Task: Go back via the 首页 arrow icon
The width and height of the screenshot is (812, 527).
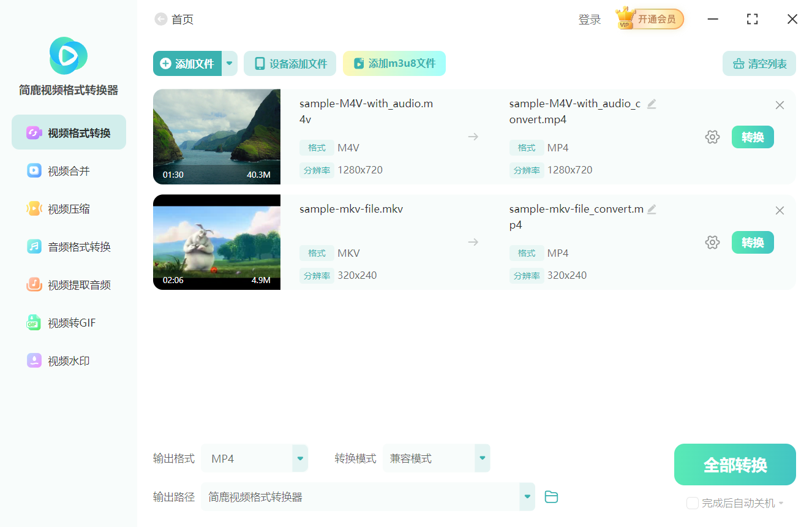Action: (x=160, y=20)
